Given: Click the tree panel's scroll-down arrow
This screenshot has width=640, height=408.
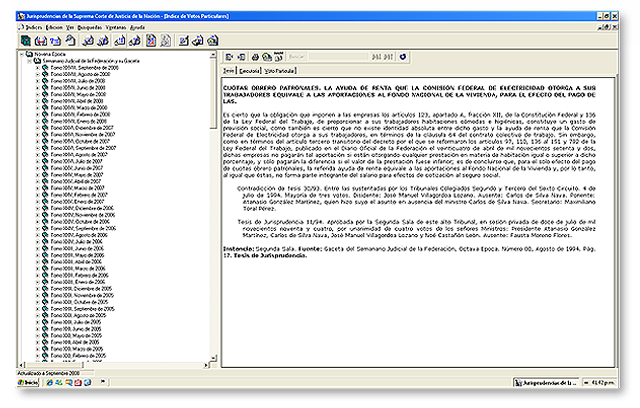Looking at the screenshot, I should [x=213, y=358].
